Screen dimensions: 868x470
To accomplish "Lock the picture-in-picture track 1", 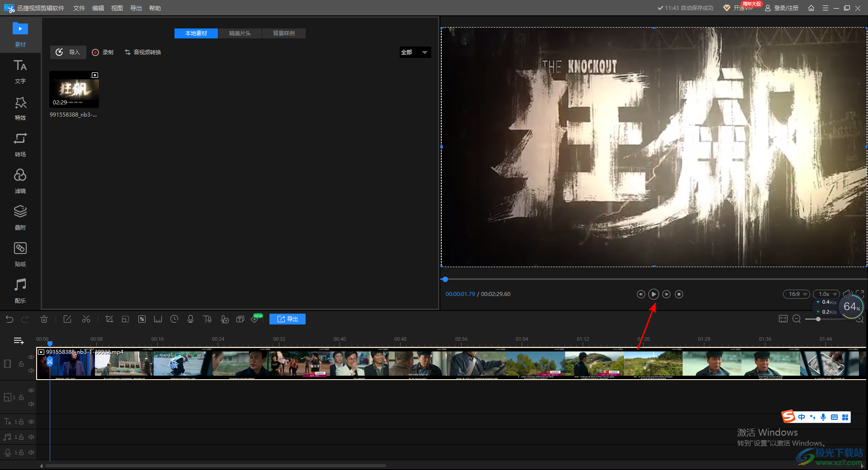I will (21, 397).
